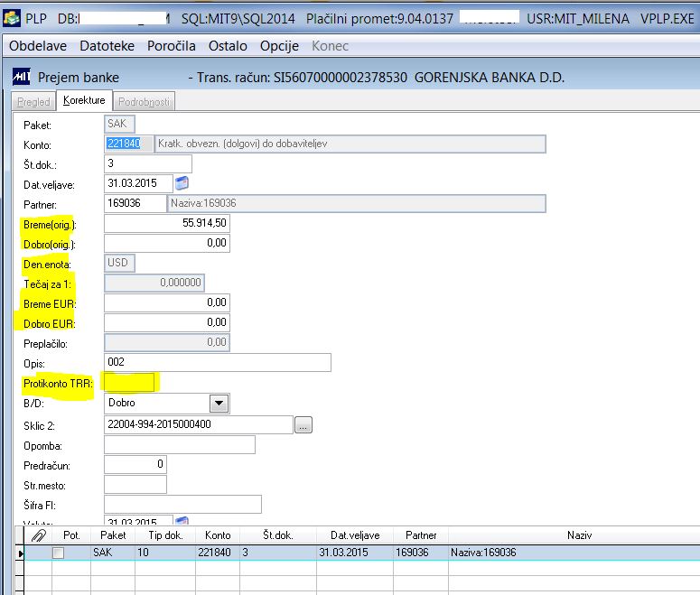Click the highlighted Protikonto TRR field
The height and width of the screenshot is (595, 700).
[x=129, y=383]
